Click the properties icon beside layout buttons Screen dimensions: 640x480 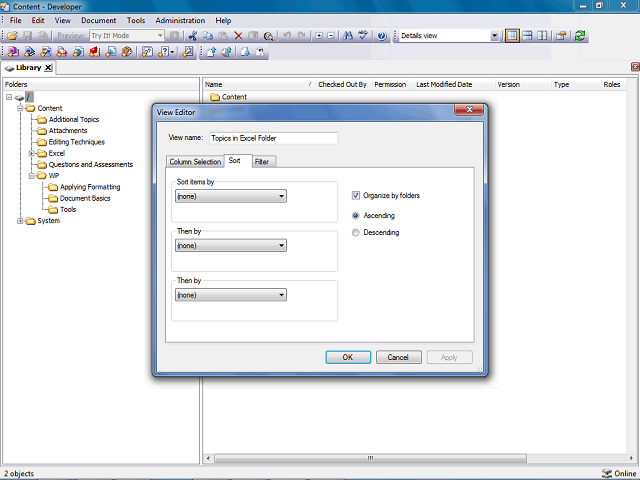(x=561, y=36)
